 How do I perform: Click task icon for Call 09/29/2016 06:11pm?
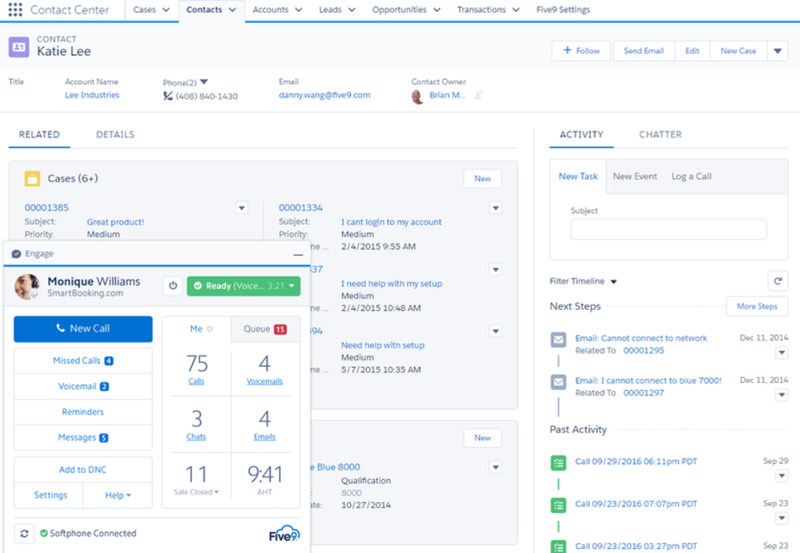pyautogui.click(x=558, y=463)
